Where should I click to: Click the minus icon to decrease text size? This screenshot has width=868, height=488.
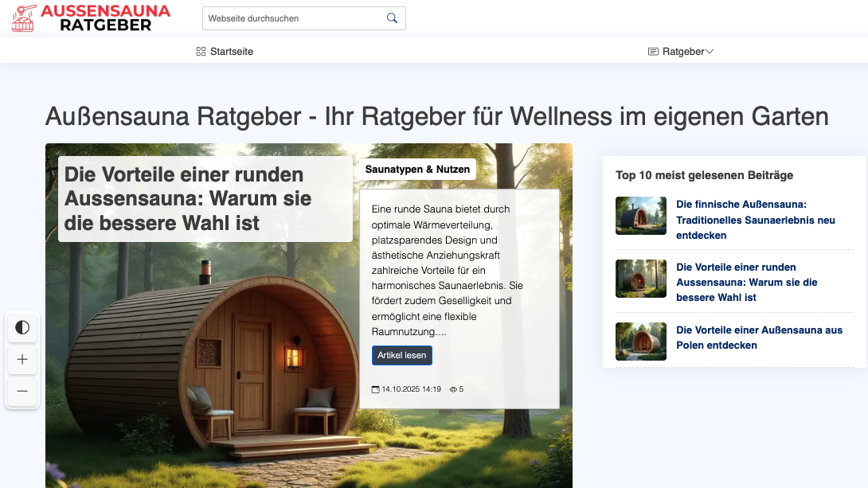coord(22,391)
